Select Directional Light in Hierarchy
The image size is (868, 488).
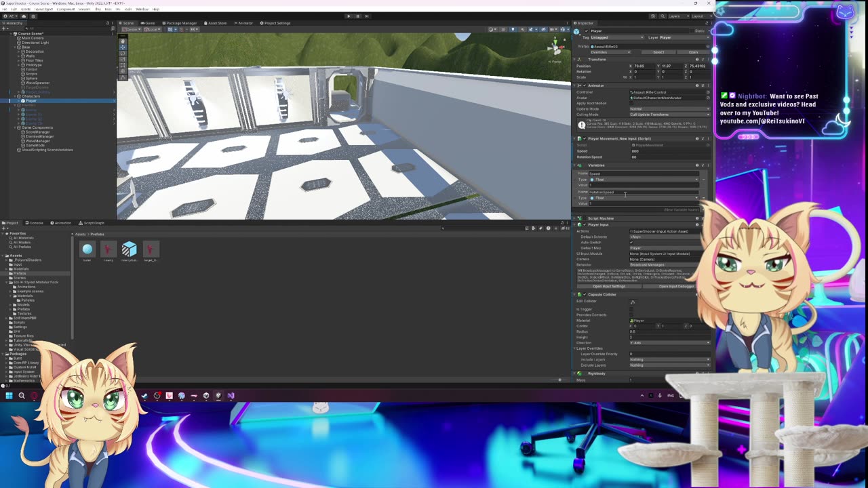pyautogui.click(x=35, y=43)
